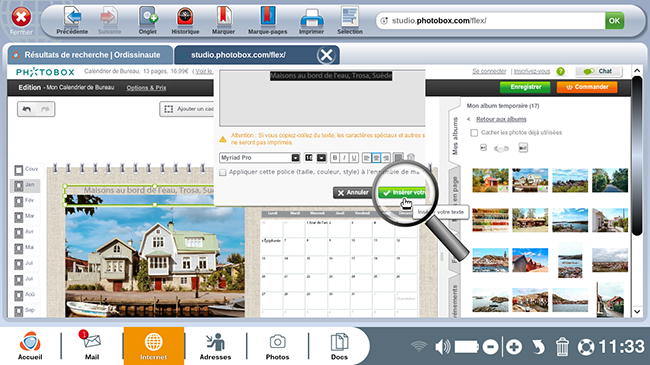Screen dimensions: 650x365
Task: Follow the Retour aux albums link
Action: pyautogui.click(x=501, y=119)
